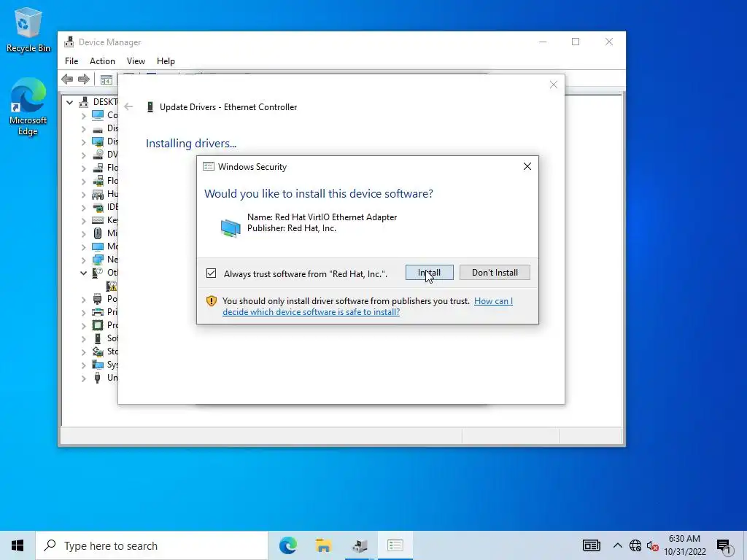
Task: Click the Install button
Action: coord(429,273)
